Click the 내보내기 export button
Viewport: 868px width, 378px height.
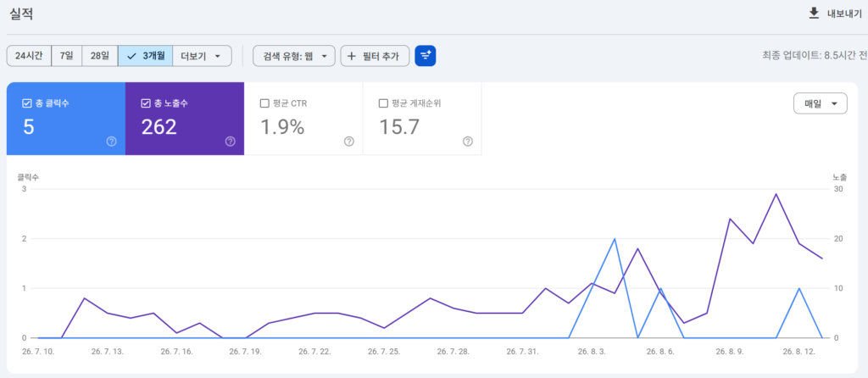(835, 14)
